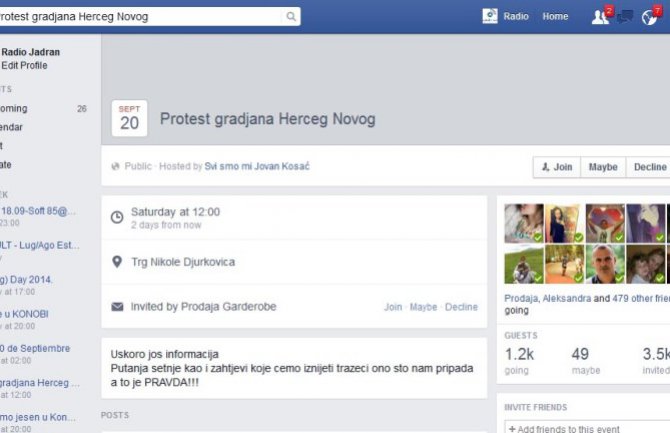Click the envelope invitation icon
670x433 pixels.
point(117,307)
